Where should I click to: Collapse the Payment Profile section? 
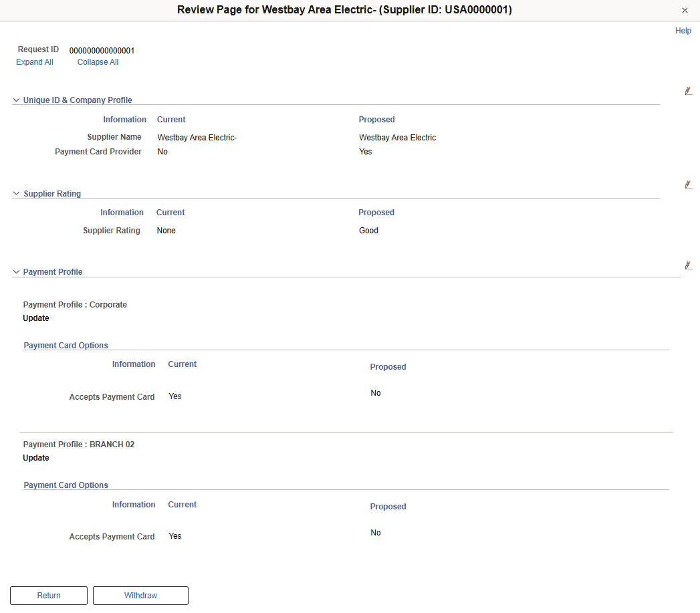tap(16, 271)
